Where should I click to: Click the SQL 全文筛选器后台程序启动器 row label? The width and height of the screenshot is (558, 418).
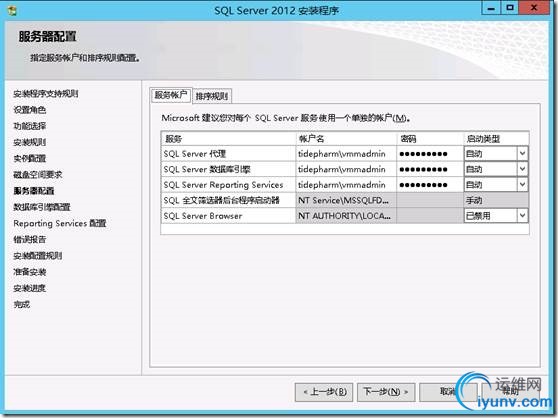(x=221, y=200)
